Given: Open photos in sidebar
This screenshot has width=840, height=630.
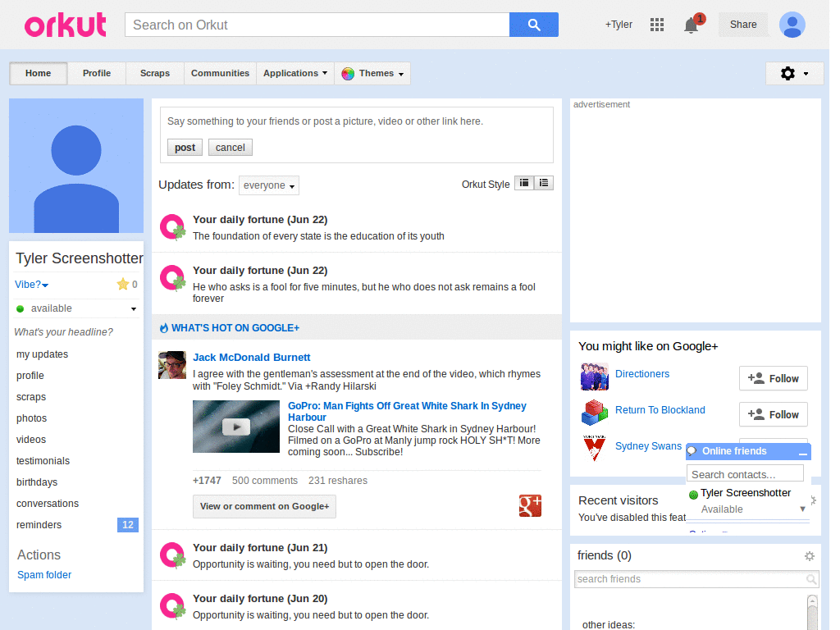Looking at the screenshot, I should click(x=32, y=418).
